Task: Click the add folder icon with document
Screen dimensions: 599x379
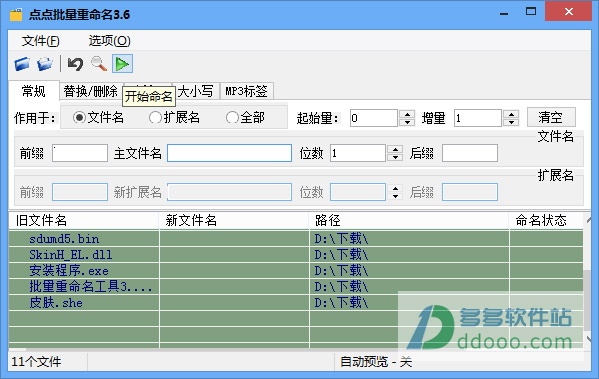Action: [45, 64]
